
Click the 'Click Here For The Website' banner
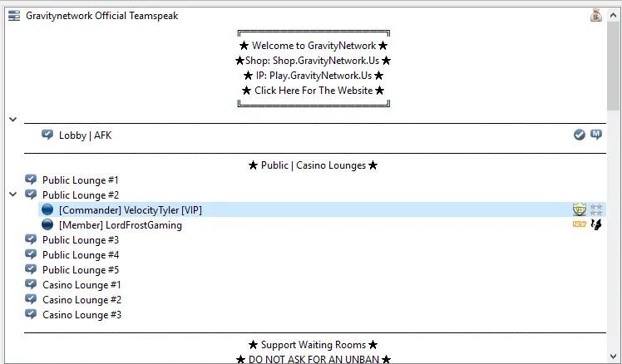[313, 91]
